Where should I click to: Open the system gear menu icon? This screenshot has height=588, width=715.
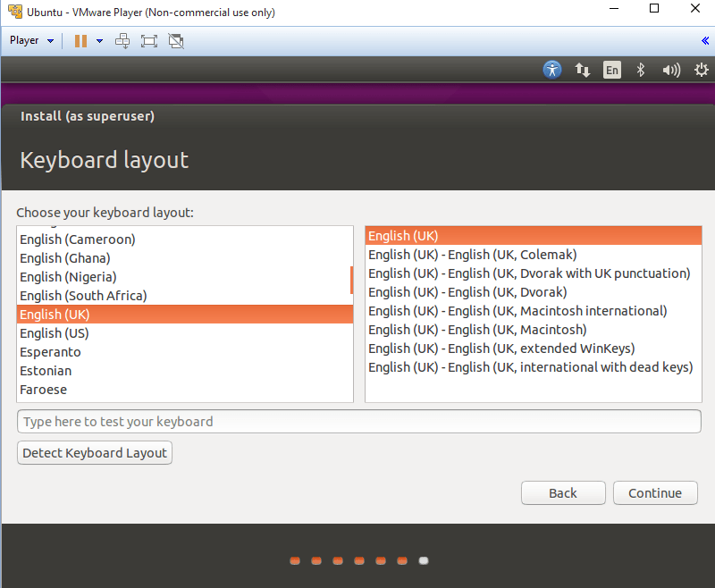click(x=700, y=70)
